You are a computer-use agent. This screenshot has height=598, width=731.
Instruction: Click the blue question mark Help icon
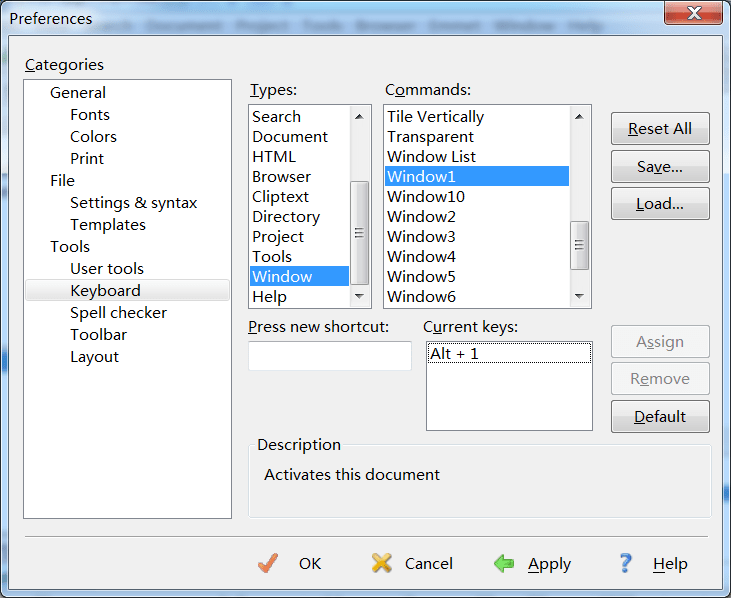pos(625,563)
